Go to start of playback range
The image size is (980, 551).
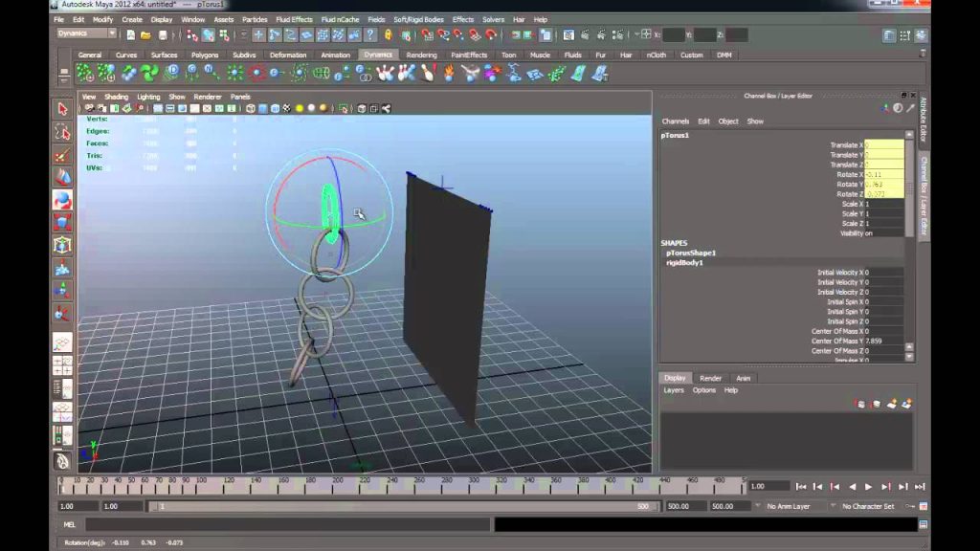pos(801,487)
